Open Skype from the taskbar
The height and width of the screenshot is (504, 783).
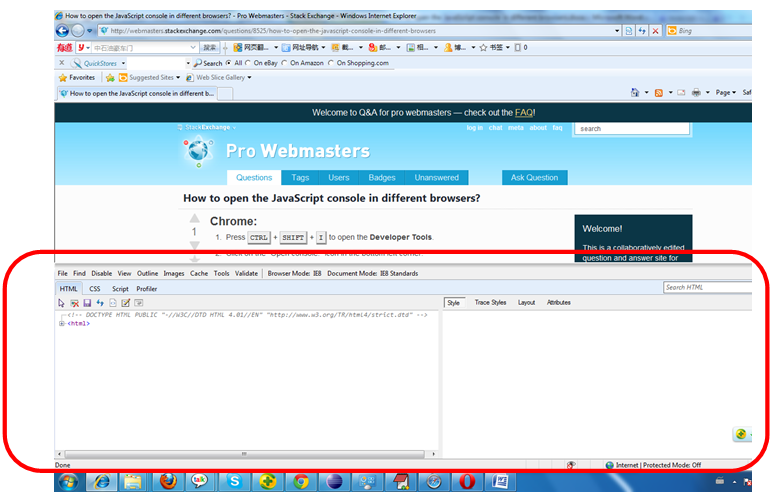[235, 482]
